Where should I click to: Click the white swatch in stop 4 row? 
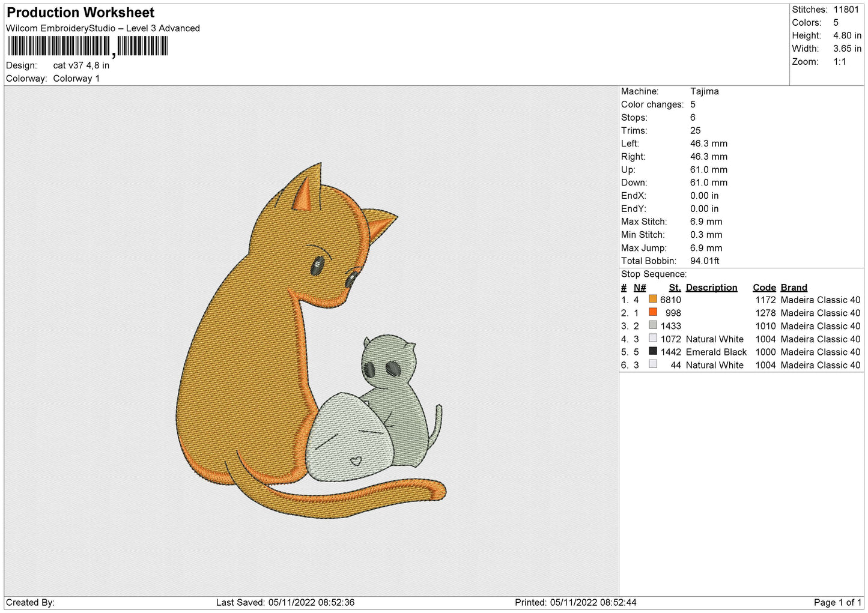tap(653, 338)
